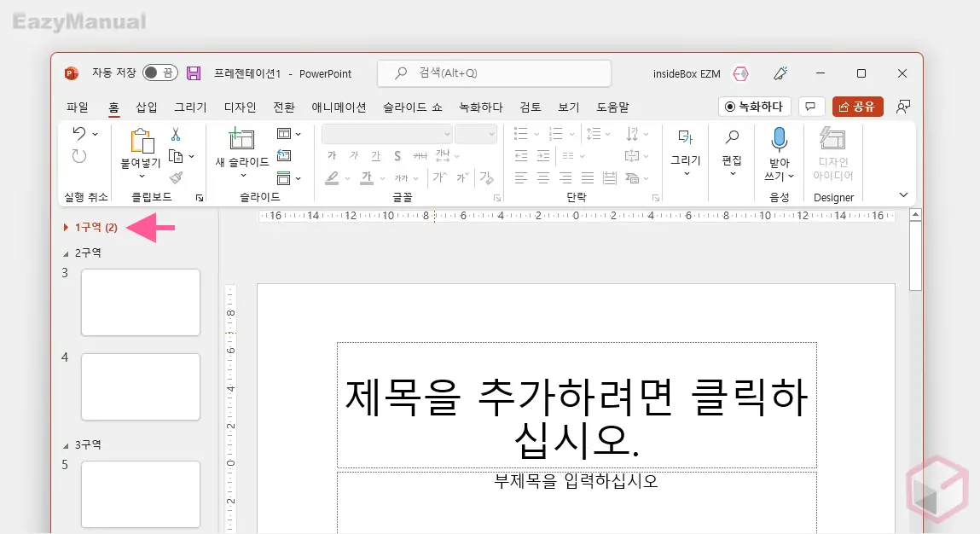
Task: Click the 공유 share button
Action: pos(857,107)
